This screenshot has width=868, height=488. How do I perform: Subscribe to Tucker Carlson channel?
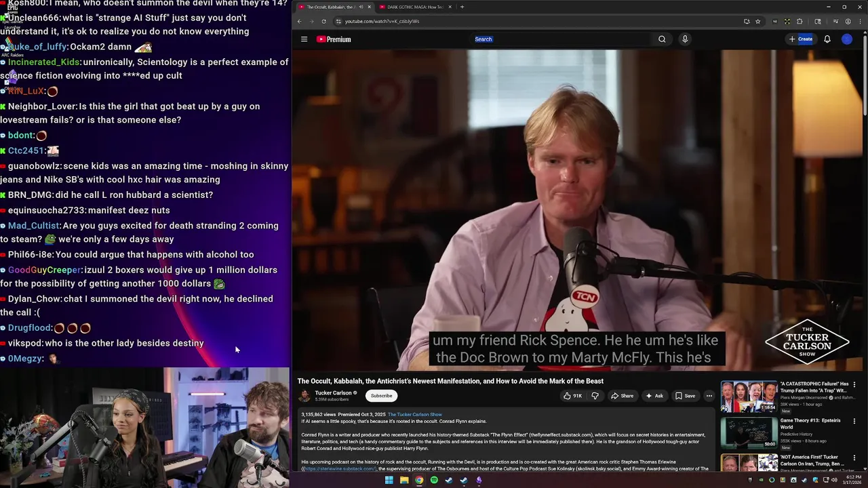click(x=381, y=396)
